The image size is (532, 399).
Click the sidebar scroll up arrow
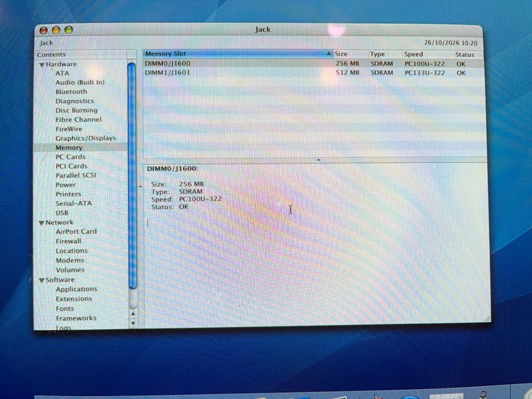click(133, 314)
